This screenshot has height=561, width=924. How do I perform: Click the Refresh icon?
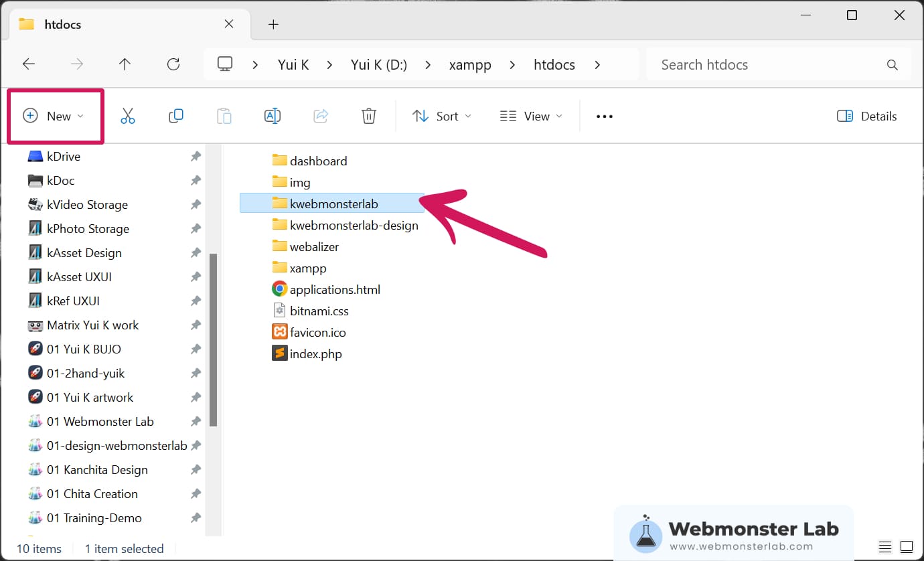pos(173,65)
